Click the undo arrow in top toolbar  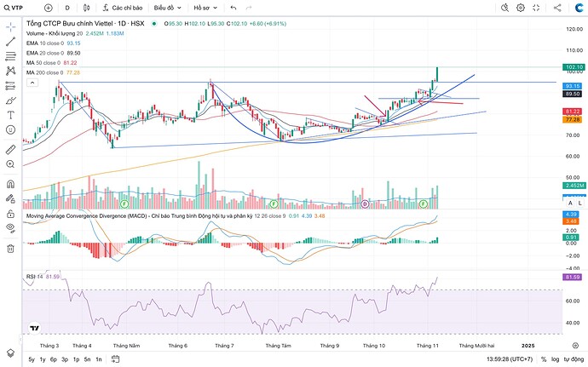pyautogui.click(x=233, y=7)
